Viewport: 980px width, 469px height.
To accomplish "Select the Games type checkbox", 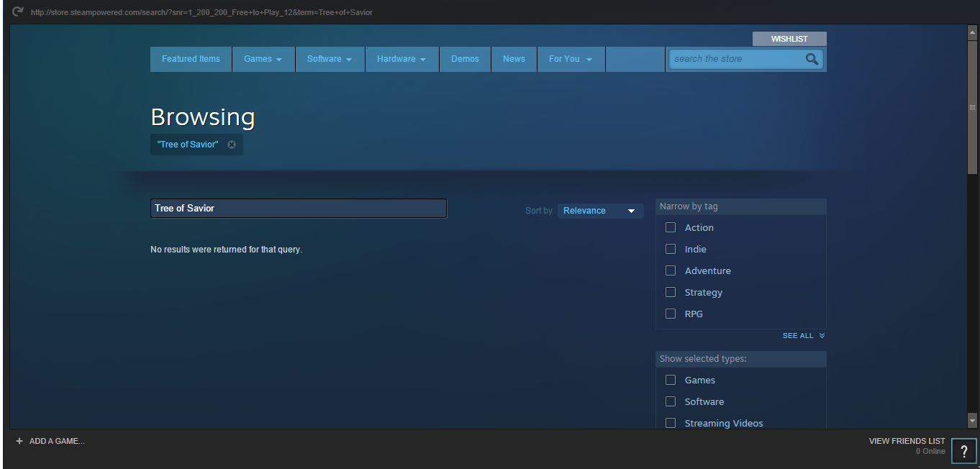I will pyautogui.click(x=671, y=380).
